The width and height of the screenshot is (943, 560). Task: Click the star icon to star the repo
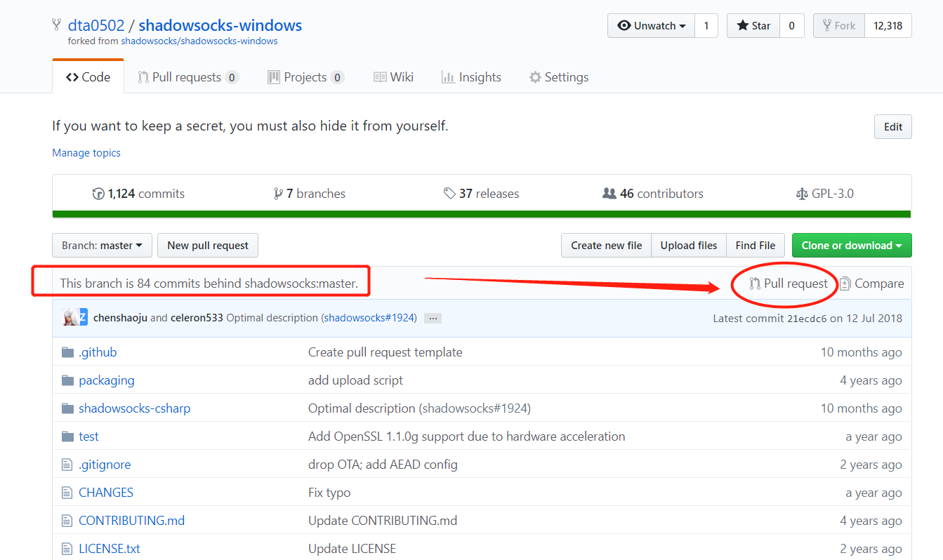coord(744,25)
